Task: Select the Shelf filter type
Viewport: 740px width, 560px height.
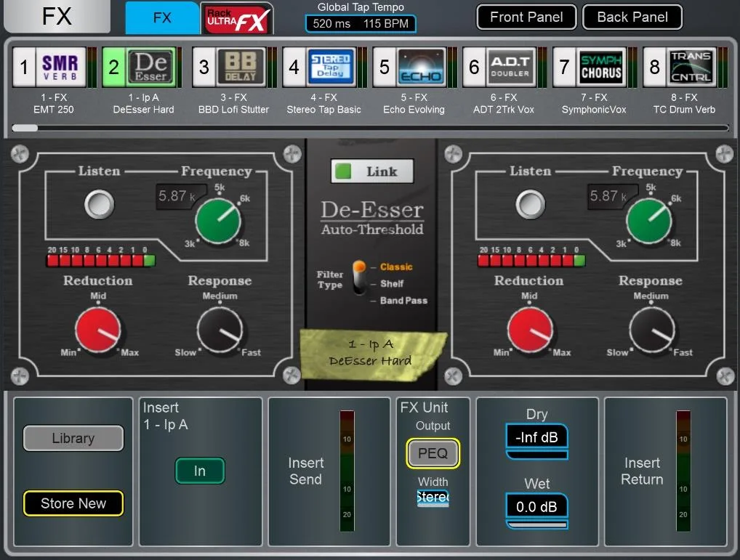Action: [392, 283]
